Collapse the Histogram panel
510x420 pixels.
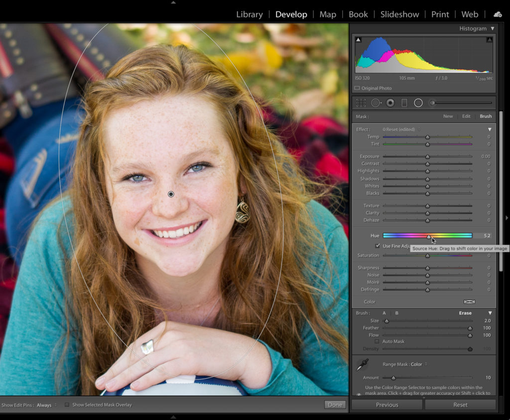[x=493, y=28]
